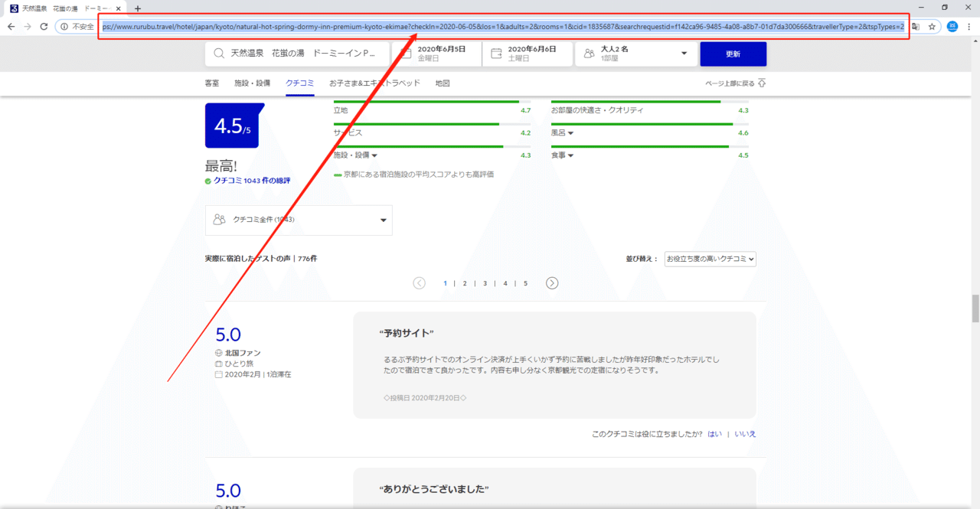Click guests icon in 大人2名 selector
The height and width of the screenshot is (509, 980).
(589, 54)
